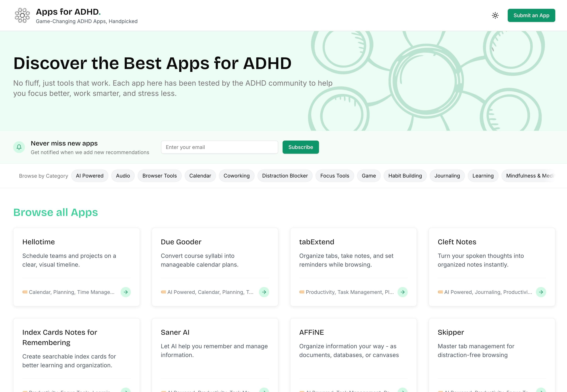Screen dimensions: 567x392
Task: Click the Hellotime tags 'Calendar, Planning, Time Manage...'
Action: pos(71,292)
